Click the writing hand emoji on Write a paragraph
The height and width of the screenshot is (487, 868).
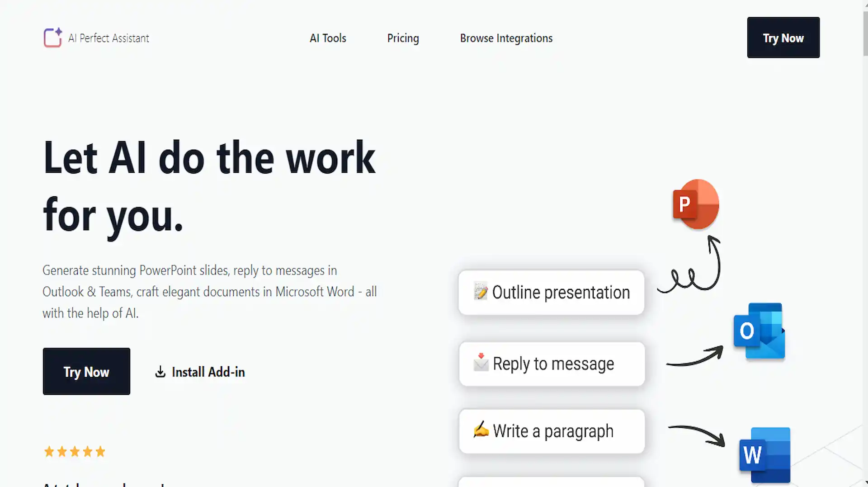481,429
